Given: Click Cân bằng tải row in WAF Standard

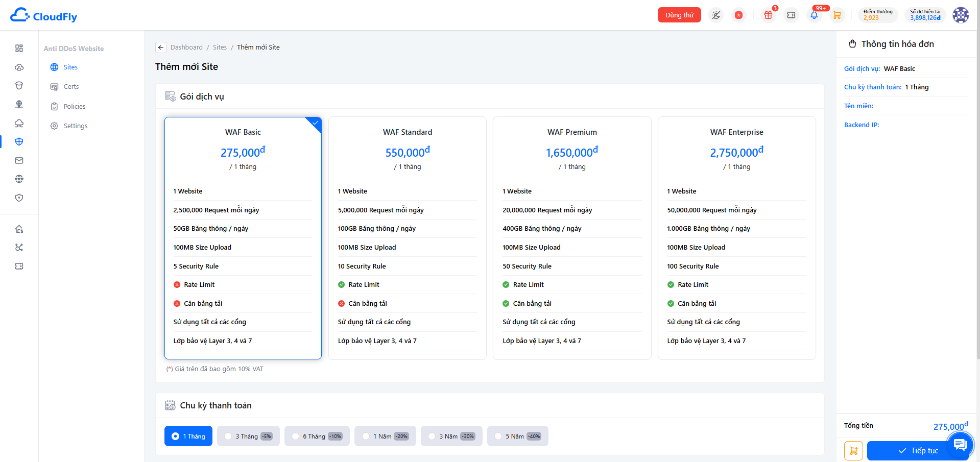Looking at the screenshot, I should (408, 304).
